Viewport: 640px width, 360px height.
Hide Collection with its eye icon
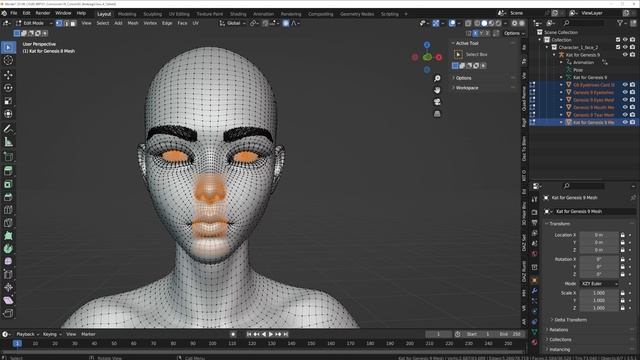(625, 40)
